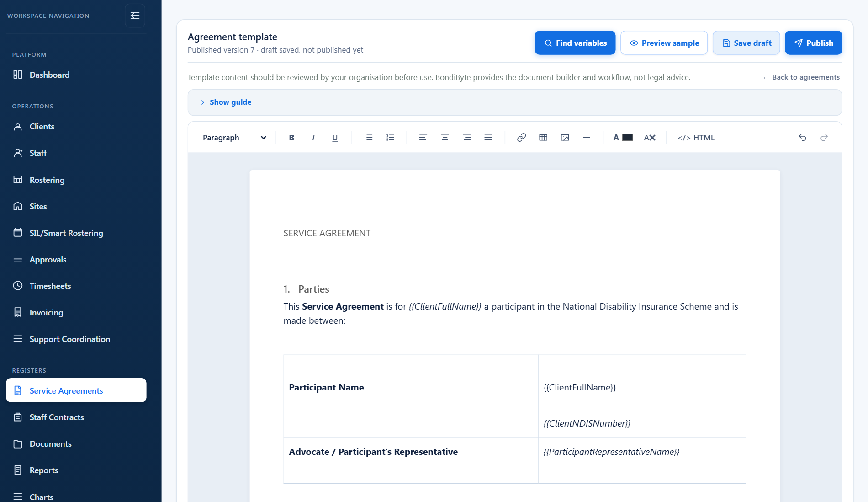Open Support Coordination
The width and height of the screenshot is (868, 502).
pos(76,339)
